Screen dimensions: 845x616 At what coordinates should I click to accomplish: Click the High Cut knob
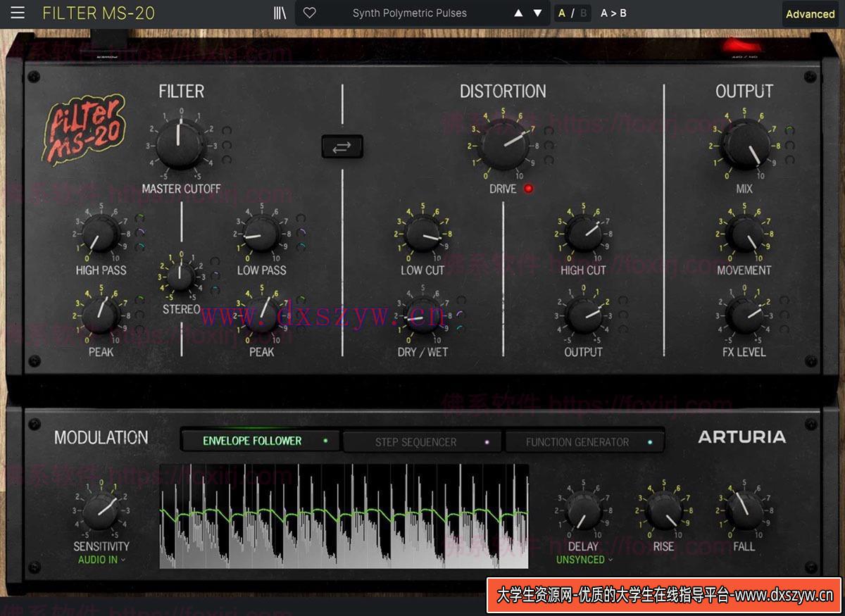pyautogui.click(x=584, y=234)
